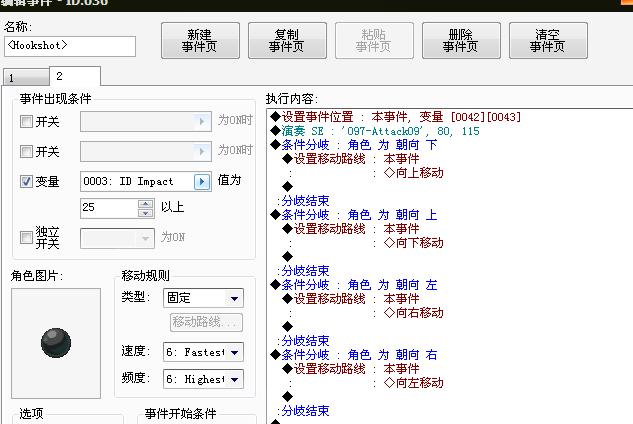Viewport: 633px width, 424px height.
Task: Select event page tab 2
Action: click(x=75, y=76)
